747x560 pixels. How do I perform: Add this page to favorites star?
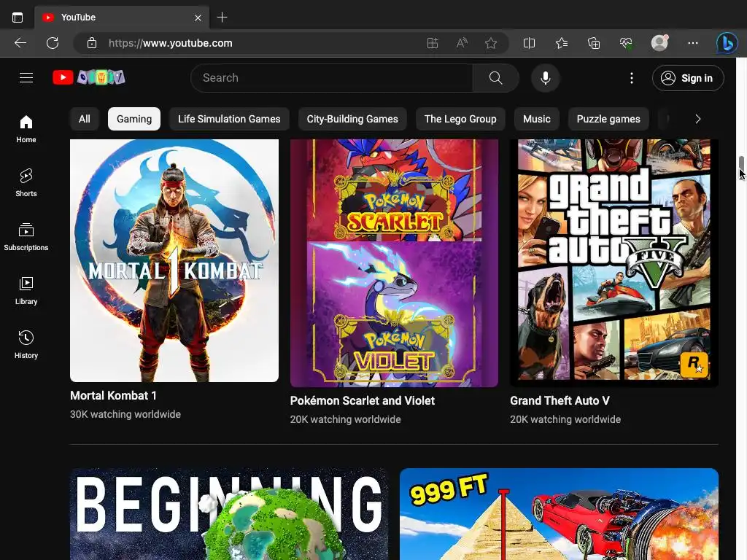(491, 43)
